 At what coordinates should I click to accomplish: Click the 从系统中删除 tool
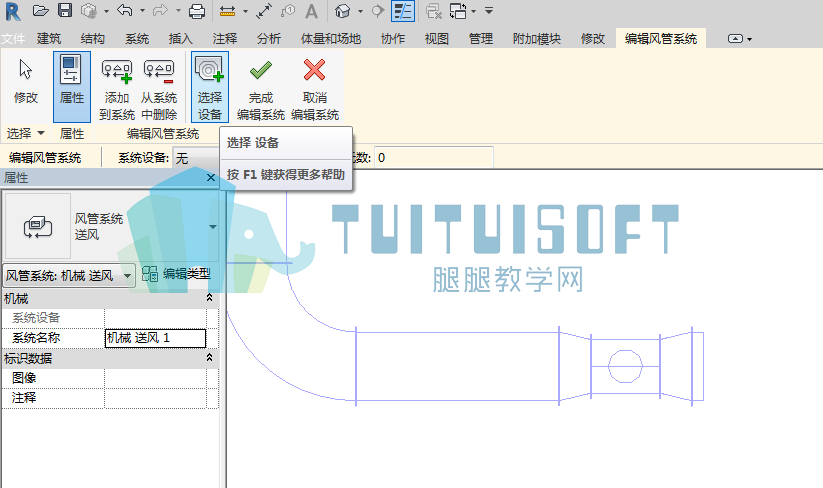pyautogui.click(x=159, y=87)
